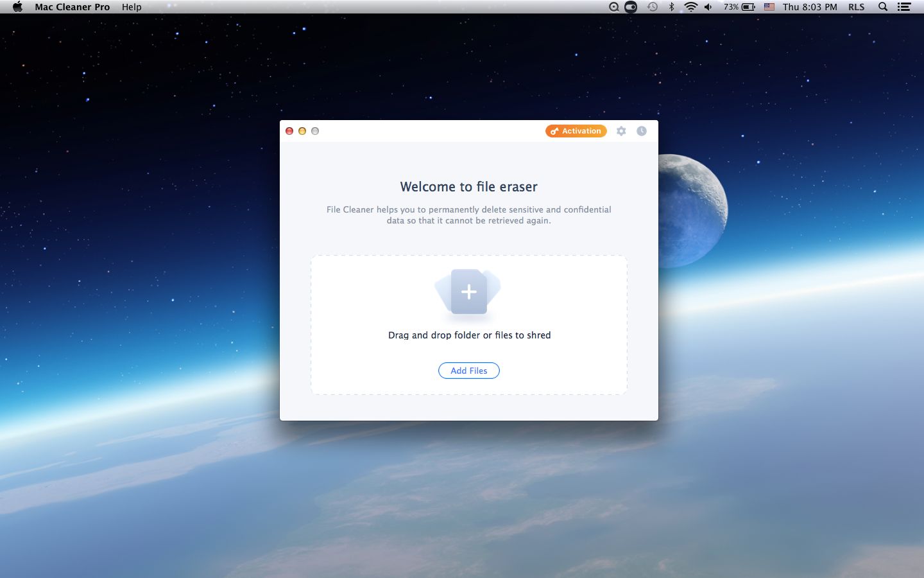Viewport: 924px width, 578px height.
Task: Switch input source via the US flag
Action: coord(769,7)
